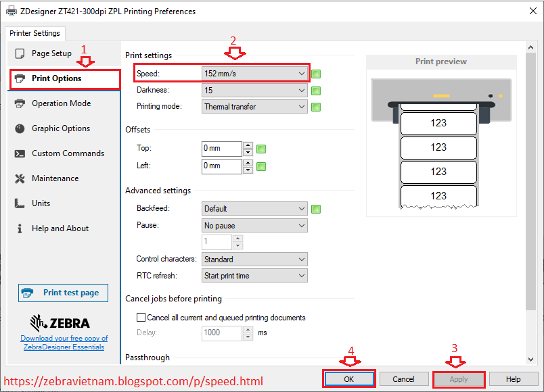This screenshot has height=392, width=544.
Task: Toggle the green indicator next to Left offset
Action: (x=261, y=167)
